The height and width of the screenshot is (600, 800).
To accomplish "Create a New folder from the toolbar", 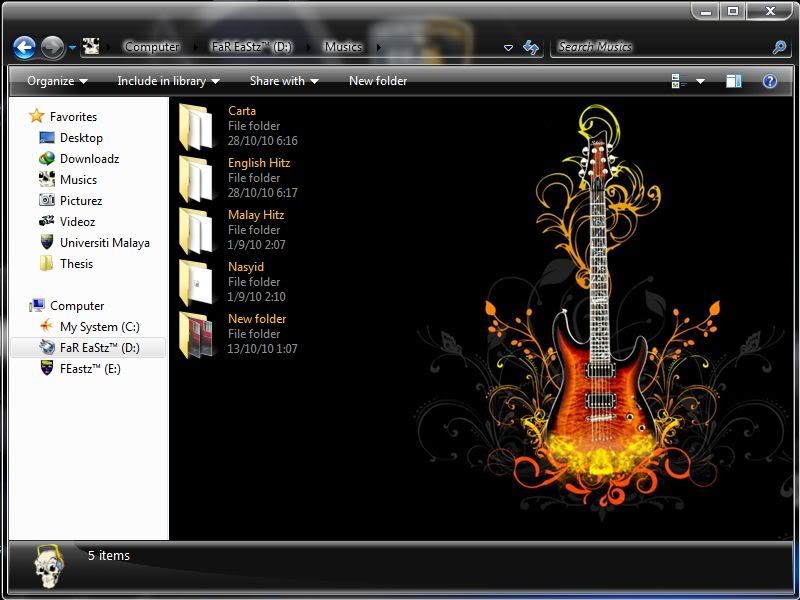I will click(378, 81).
